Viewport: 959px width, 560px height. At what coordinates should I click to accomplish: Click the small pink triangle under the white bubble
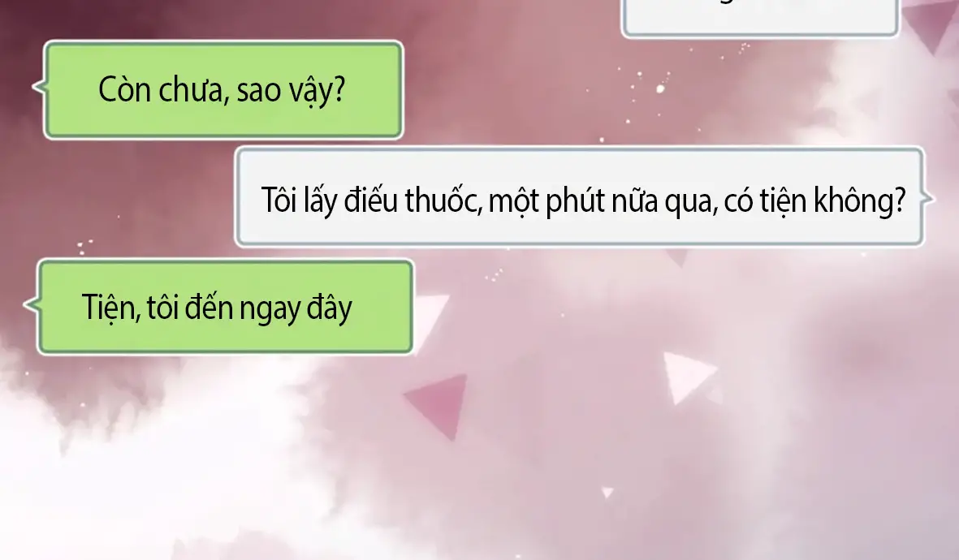coord(676,258)
